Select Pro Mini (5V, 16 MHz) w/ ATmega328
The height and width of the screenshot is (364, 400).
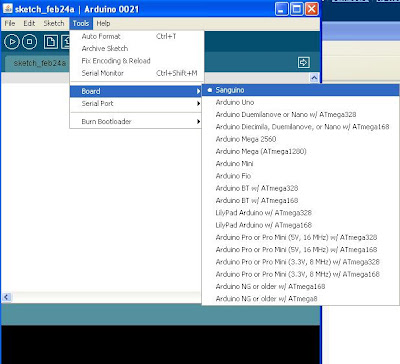coord(301,237)
